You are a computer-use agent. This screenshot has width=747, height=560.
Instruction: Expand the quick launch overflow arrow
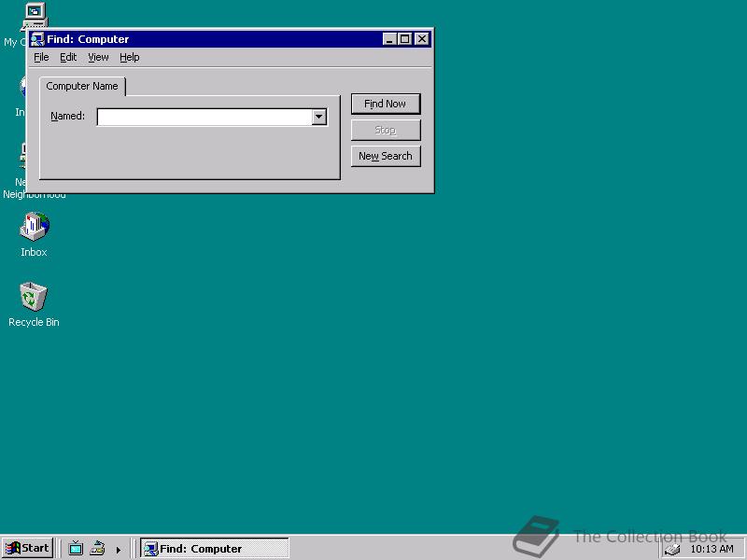tap(119, 550)
